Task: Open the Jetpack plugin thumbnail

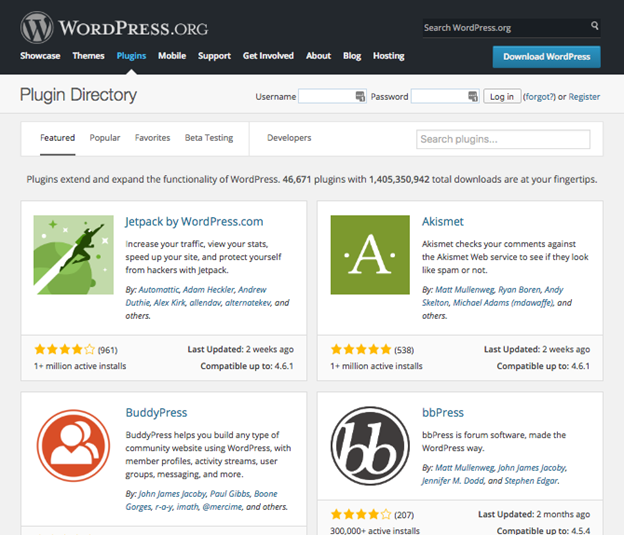Action: tap(74, 255)
